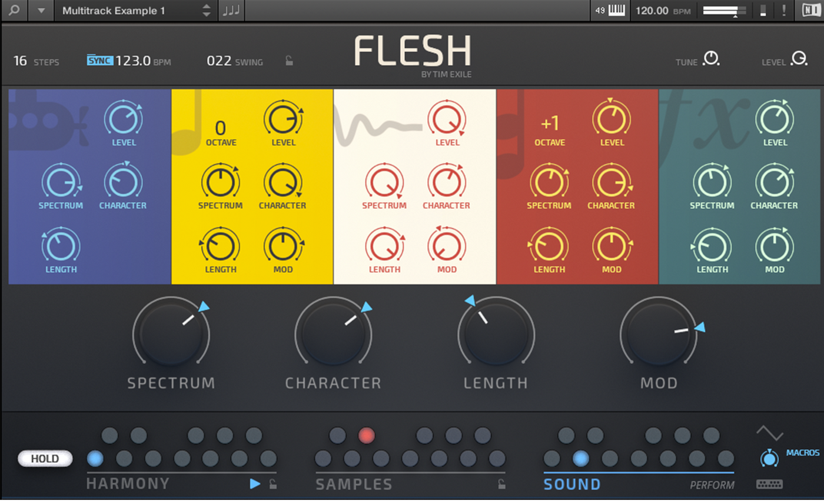The image size is (824, 504).
Task: Click the LENGTH knob in the teal fx panel
Action: (x=712, y=246)
